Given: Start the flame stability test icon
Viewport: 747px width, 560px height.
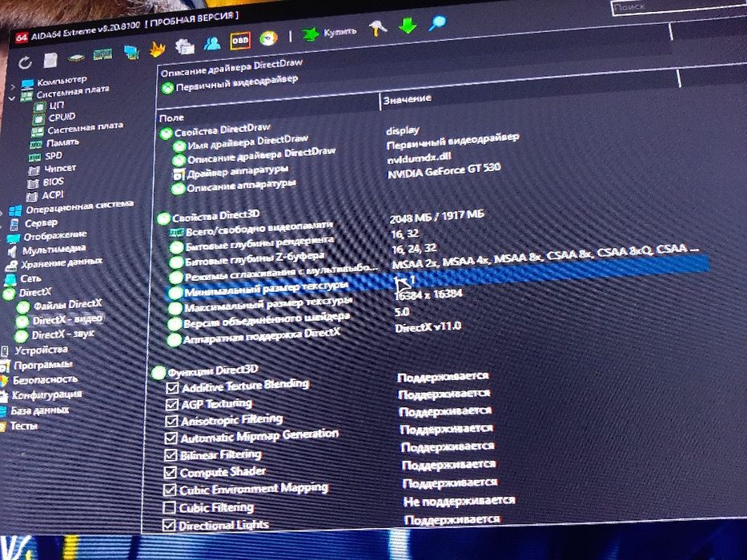Looking at the screenshot, I should coord(157,49).
